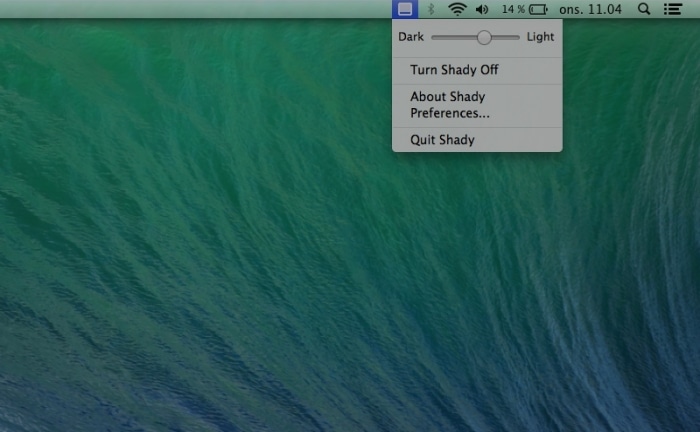Open Shady Preferences...
Image resolution: width=700 pixels, height=432 pixels.
(x=456, y=113)
